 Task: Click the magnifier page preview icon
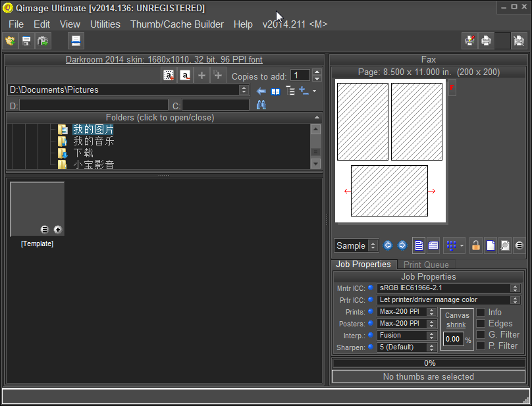(x=504, y=245)
